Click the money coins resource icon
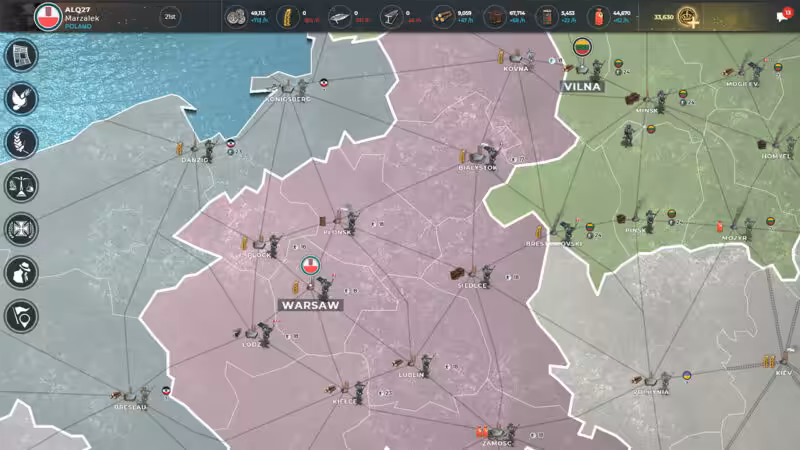800x450 pixels. pos(236,17)
